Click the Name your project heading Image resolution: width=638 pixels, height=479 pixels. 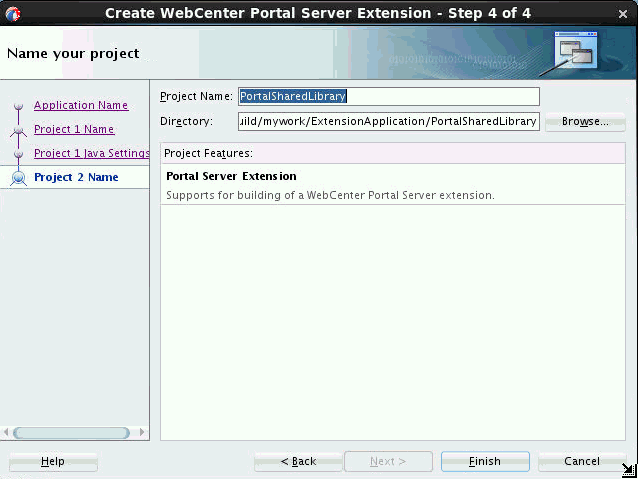click(x=73, y=53)
